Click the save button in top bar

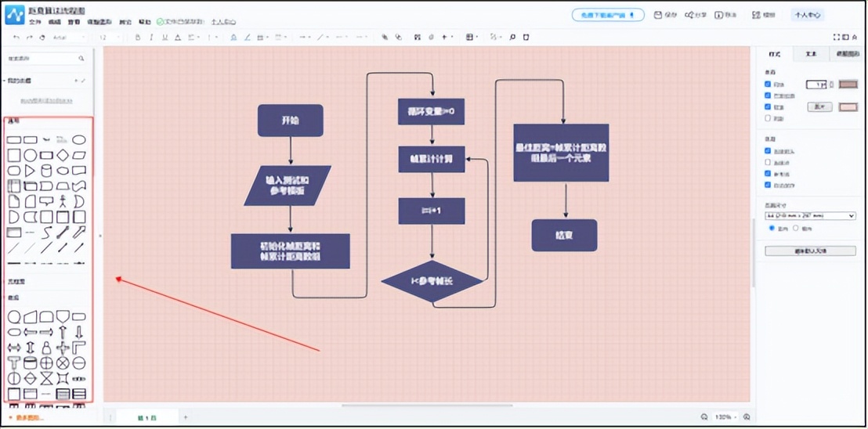tap(666, 15)
